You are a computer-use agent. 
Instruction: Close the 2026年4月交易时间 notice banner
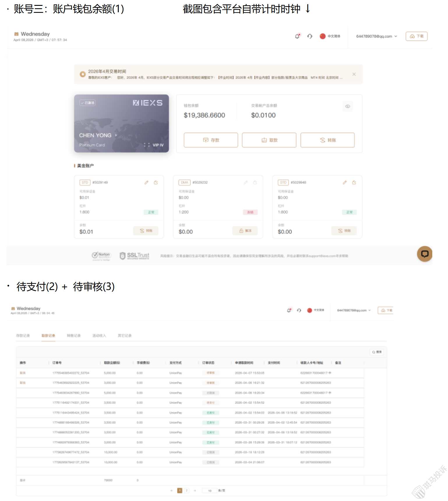point(354,74)
